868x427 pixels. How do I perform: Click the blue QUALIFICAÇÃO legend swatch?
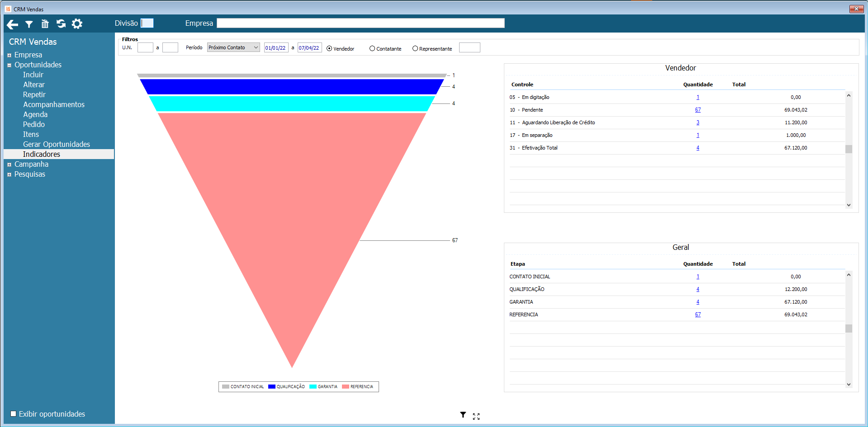coord(272,387)
